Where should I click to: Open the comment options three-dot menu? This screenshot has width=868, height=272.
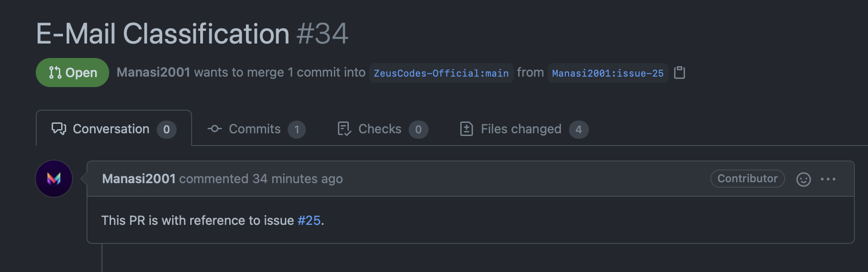828,179
